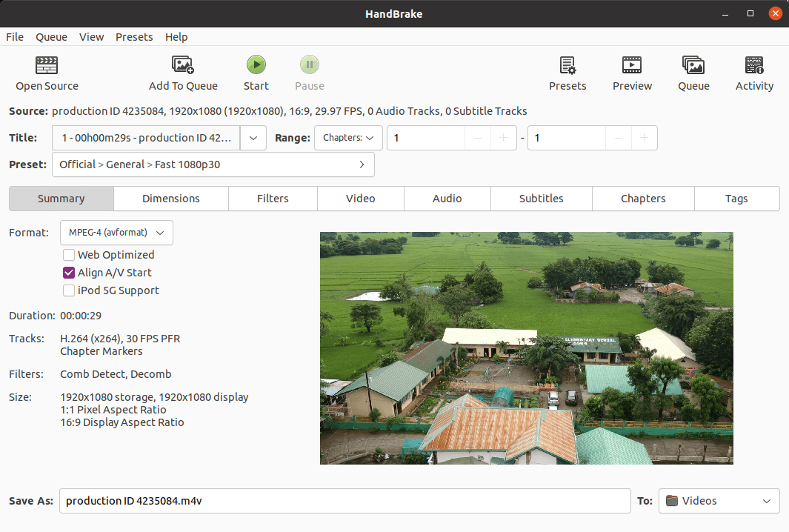Expand the Title dropdown arrow

(x=253, y=138)
